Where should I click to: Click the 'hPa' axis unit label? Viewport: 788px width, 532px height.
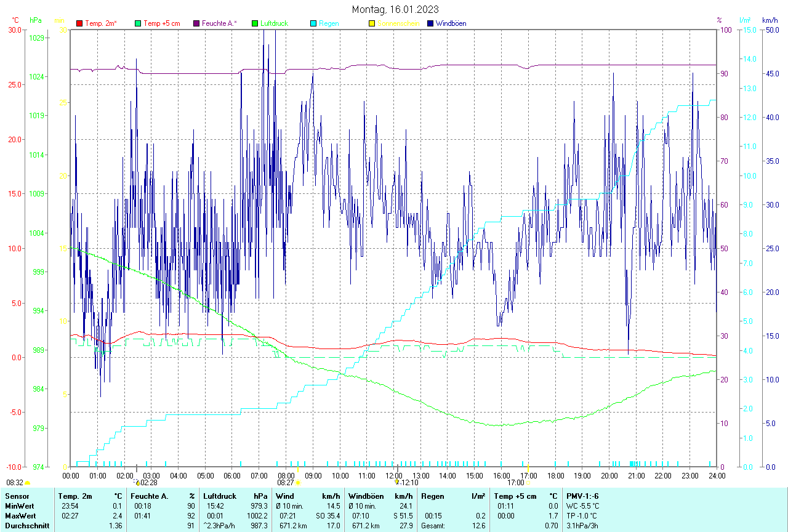[x=36, y=20]
